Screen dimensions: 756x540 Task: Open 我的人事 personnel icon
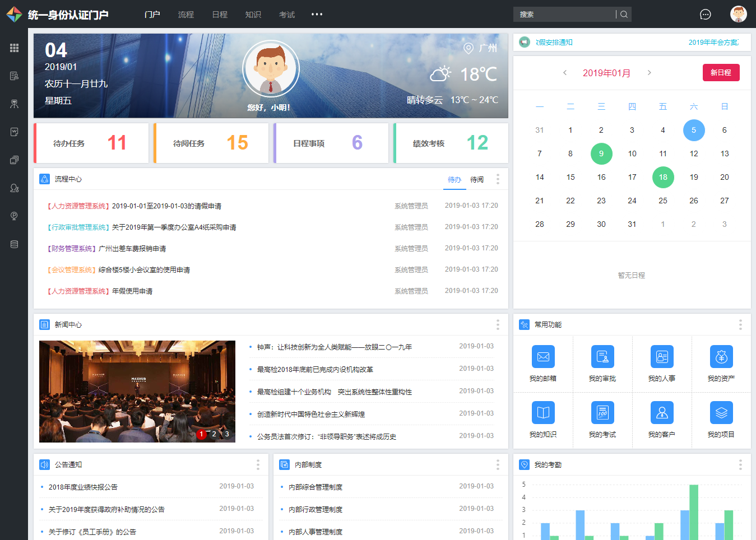click(662, 357)
